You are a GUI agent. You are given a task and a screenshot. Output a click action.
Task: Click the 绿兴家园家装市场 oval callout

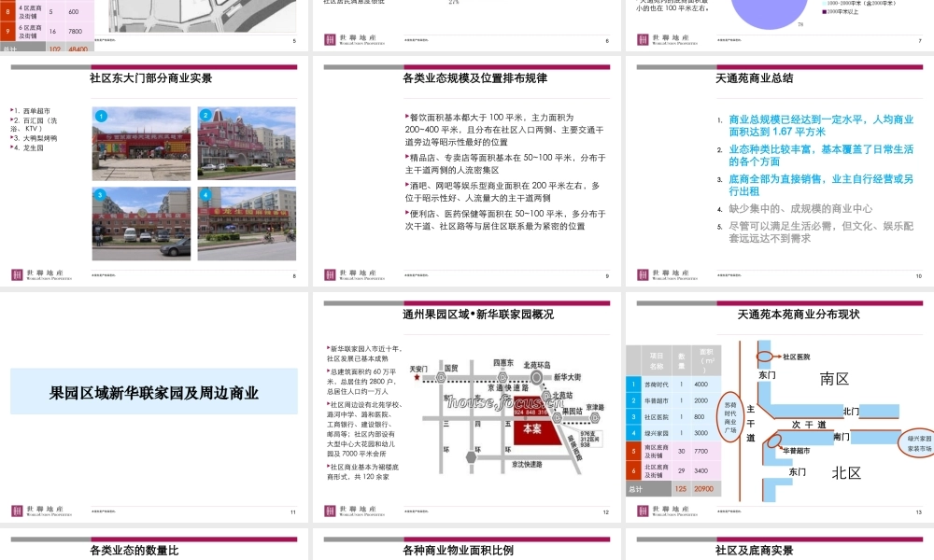coord(918,442)
